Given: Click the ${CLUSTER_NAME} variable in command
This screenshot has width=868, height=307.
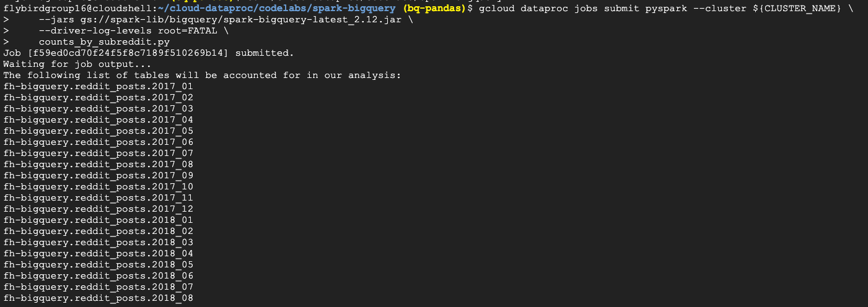Looking at the screenshot, I should [796, 8].
